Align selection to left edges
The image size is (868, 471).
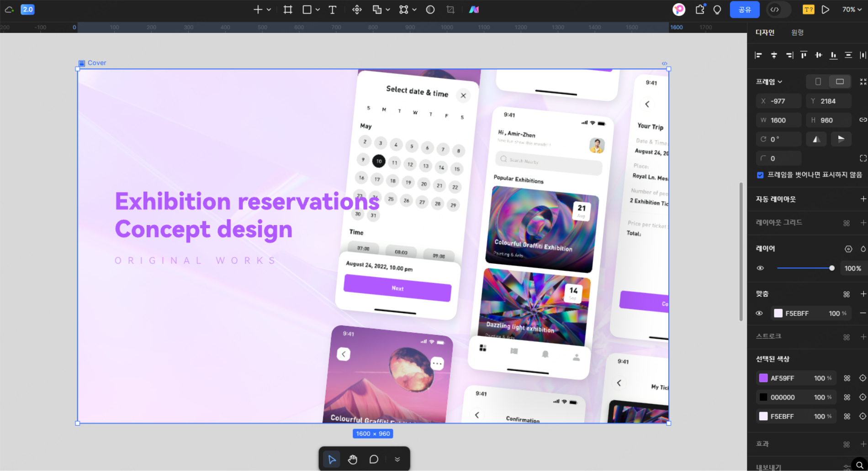click(x=758, y=55)
